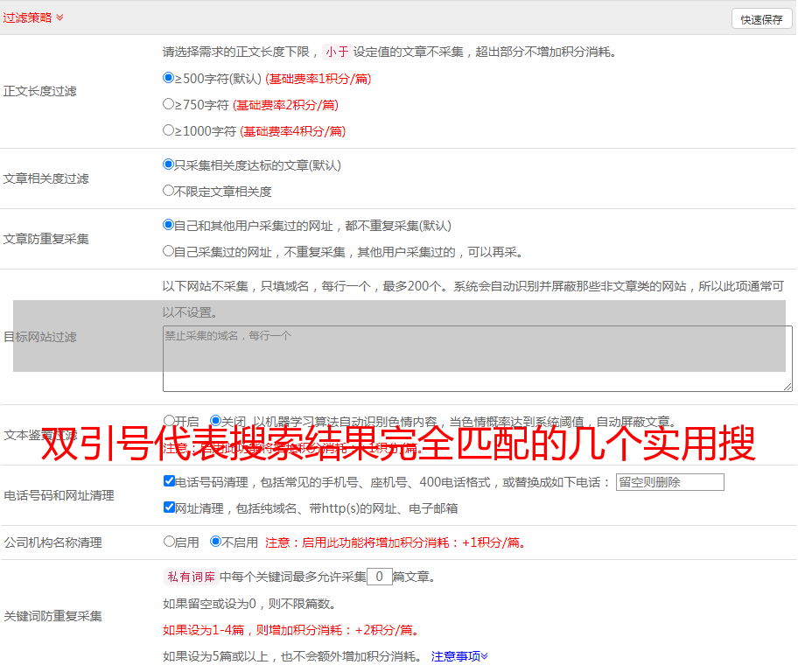Image resolution: width=798 pixels, height=672 pixels.
Task: Click the 基础费率1积分/篇 red text
Action: (x=318, y=79)
